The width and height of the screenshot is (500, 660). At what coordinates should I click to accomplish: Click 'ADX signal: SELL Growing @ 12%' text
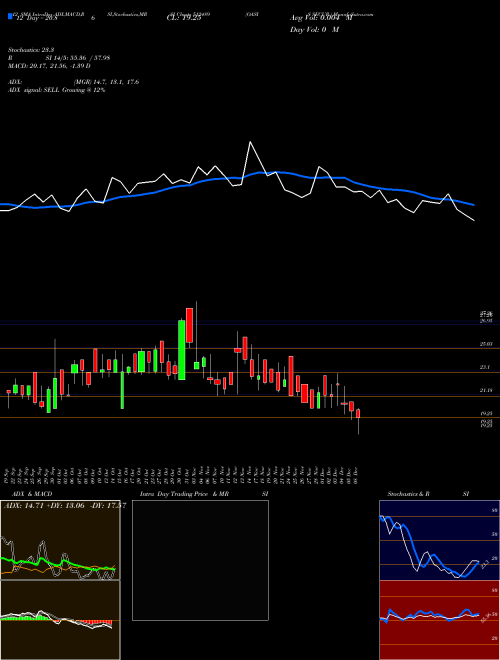pyautogui.click(x=56, y=90)
